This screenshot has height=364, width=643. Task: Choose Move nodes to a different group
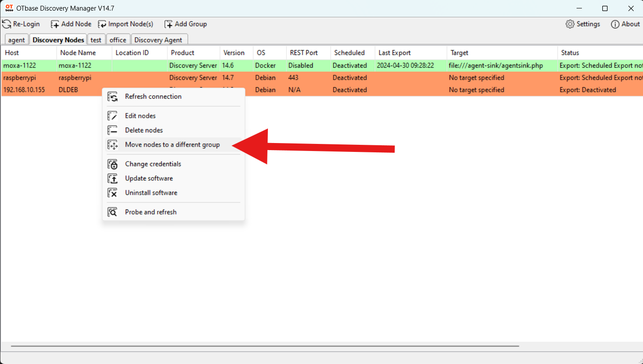coord(174,145)
